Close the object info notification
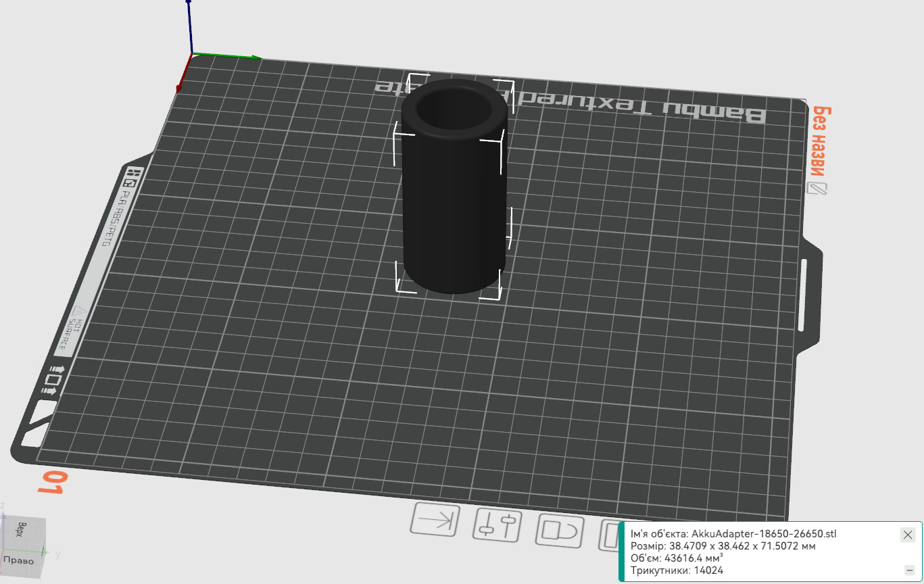Screen dimensions: 924x584 click(x=908, y=535)
